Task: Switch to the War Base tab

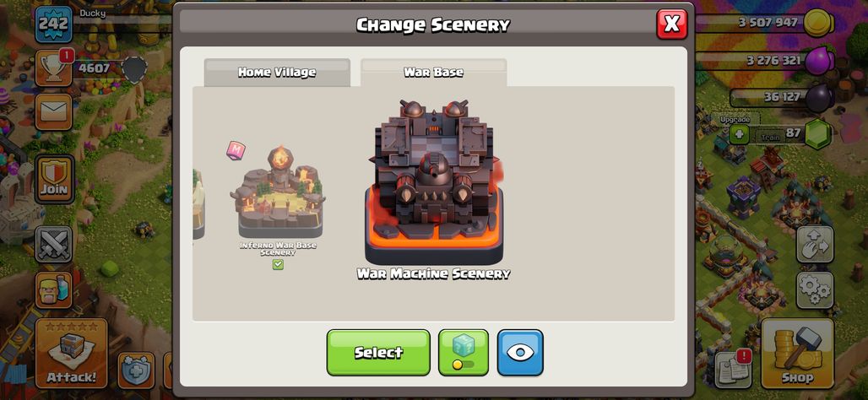Action: (x=433, y=73)
